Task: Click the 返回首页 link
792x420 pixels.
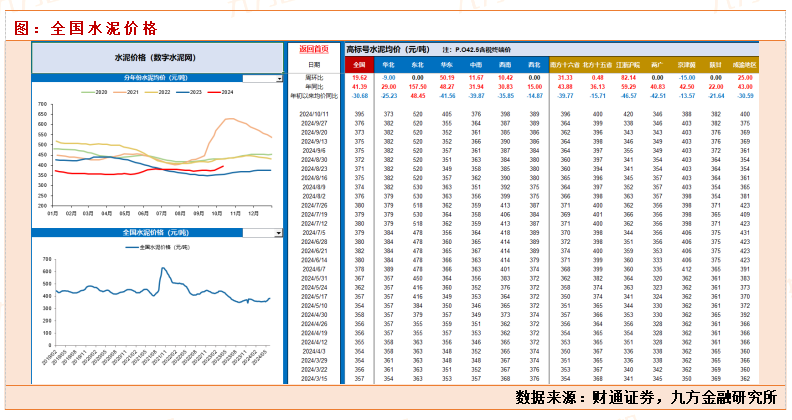Action: coord(314,49)
